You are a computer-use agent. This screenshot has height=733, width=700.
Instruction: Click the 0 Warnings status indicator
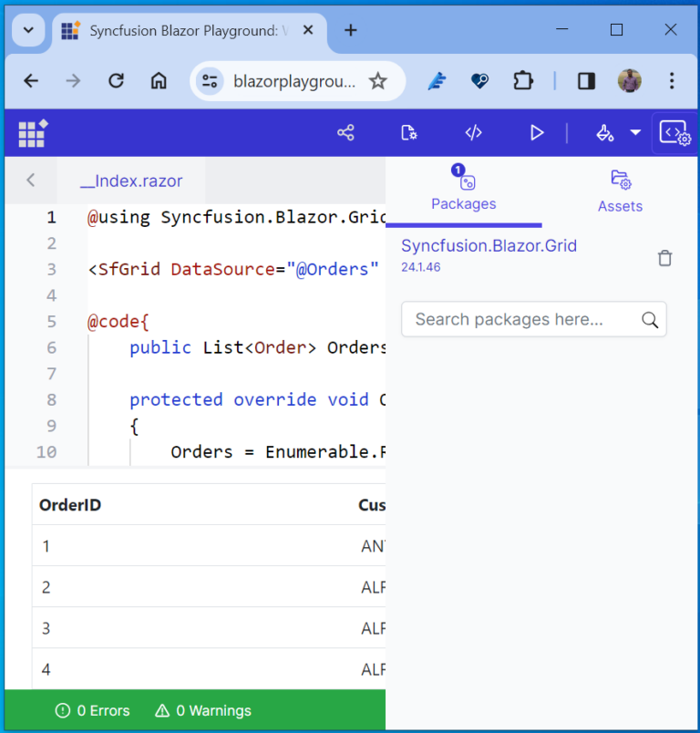[x=203, y=710]
